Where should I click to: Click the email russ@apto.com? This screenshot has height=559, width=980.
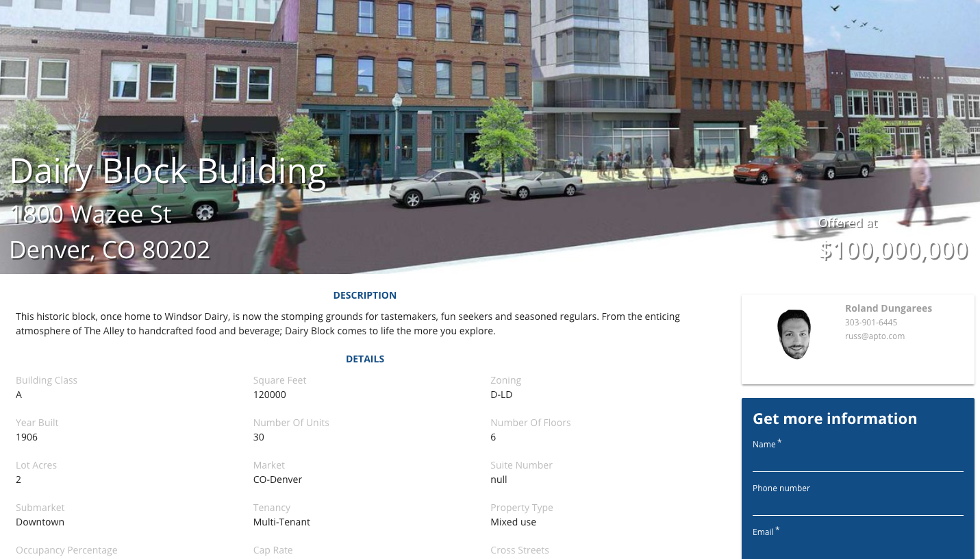coord(875,336)
